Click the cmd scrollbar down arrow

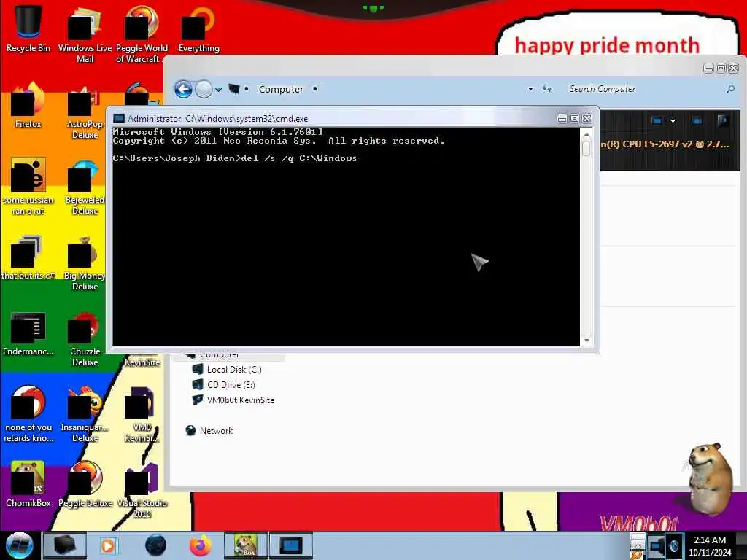pos(587,340)
